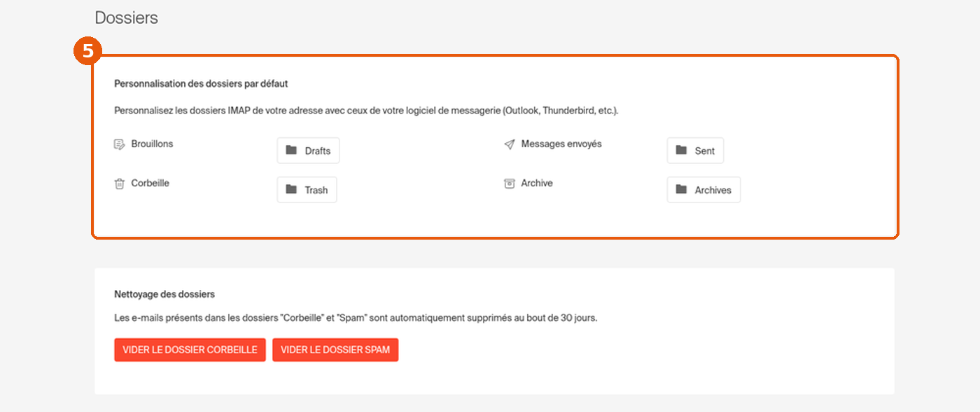
Task: Select the Brouillons label
Action: pyautogui.click(x=152, y=144)
